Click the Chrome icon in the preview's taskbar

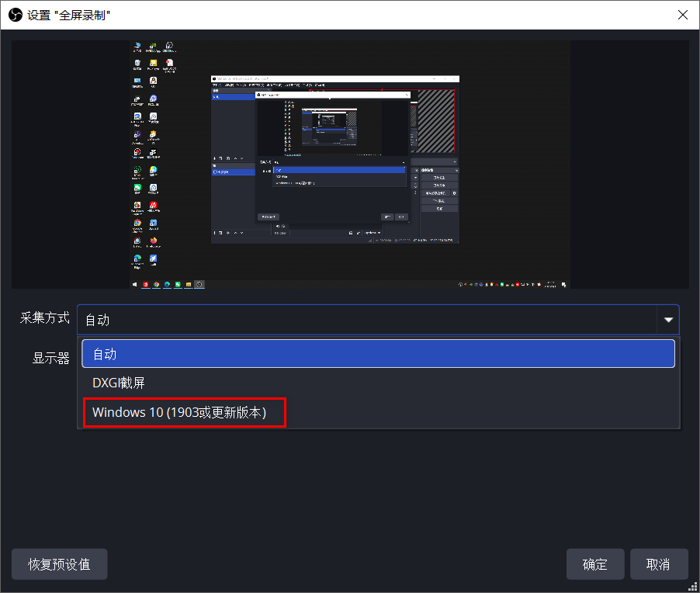(x=156, y=284)
